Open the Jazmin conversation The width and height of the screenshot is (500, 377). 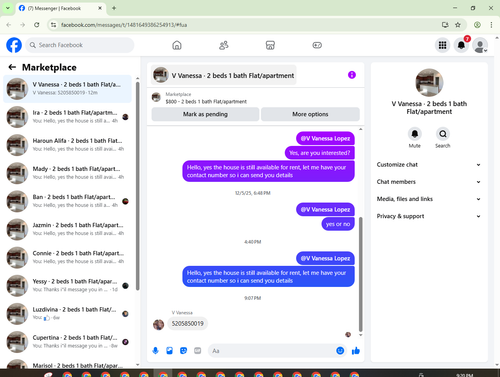(x=67, y=229)
